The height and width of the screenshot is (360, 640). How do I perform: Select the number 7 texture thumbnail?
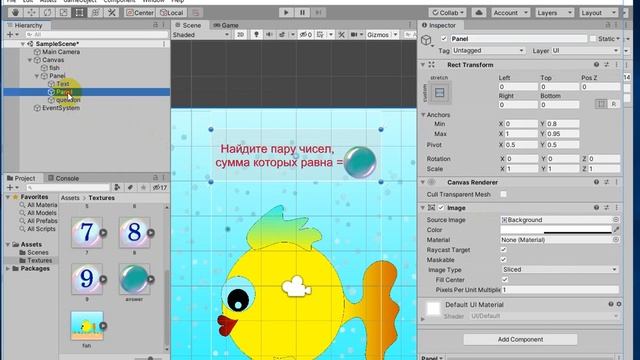[x=87, y=233]
